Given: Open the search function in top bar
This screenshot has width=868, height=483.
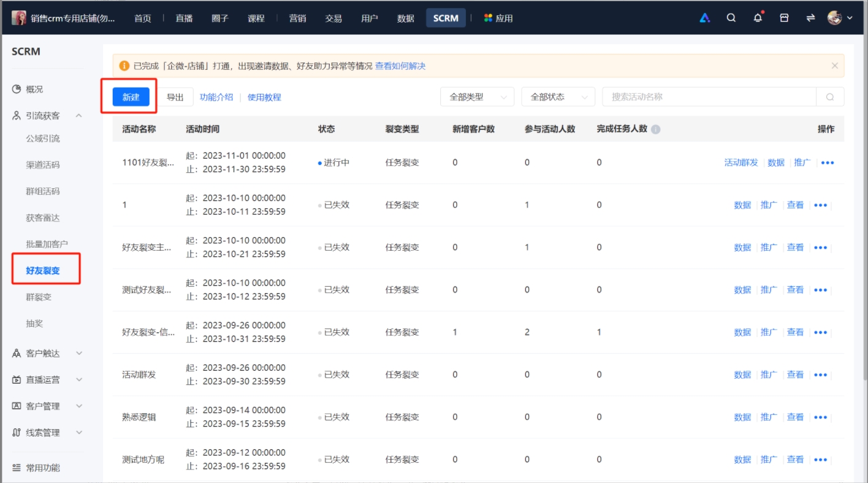Looking at the screenshot, I should [x=731, y=18].
